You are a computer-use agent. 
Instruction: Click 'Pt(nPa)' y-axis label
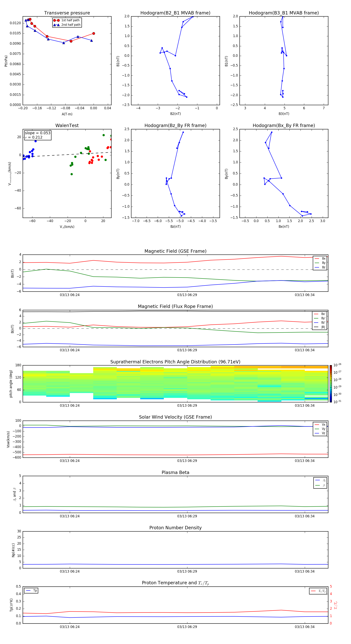click(x=6, y=61)
